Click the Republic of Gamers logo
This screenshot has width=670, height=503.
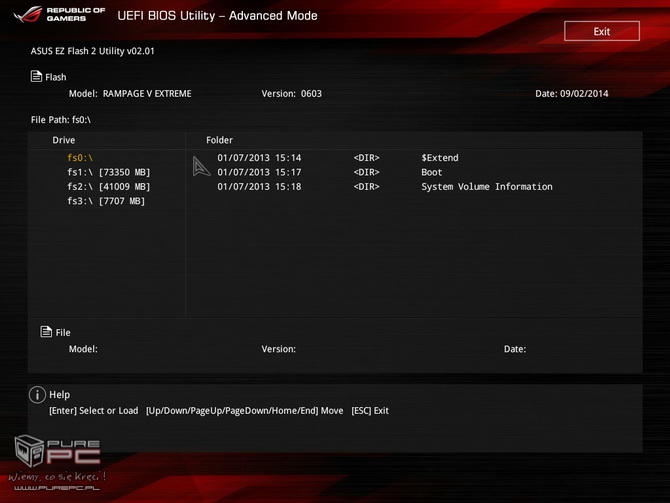(59, 14)
